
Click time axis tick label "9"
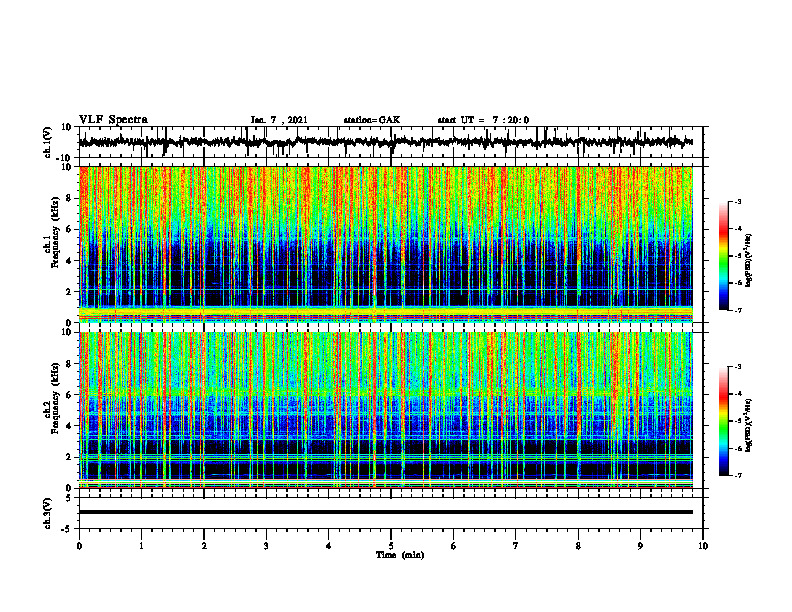[640, 546]
